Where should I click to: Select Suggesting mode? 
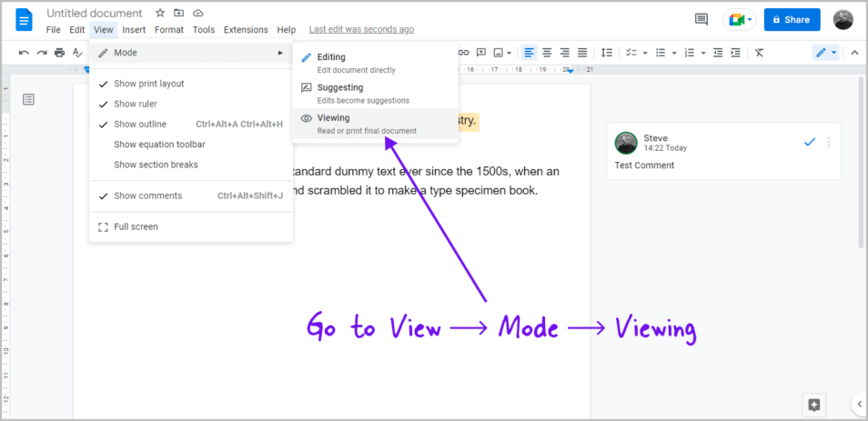click(x=376, y=93)
